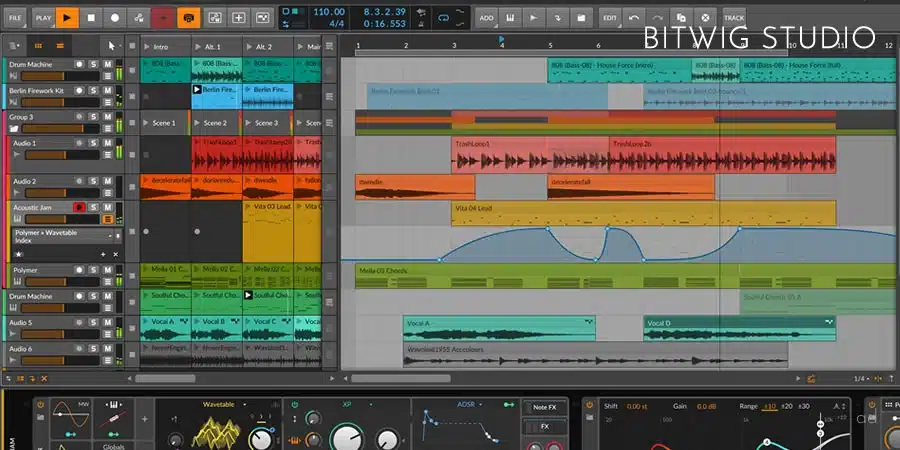Click the transport Stop square button

[x=91, y=18]
